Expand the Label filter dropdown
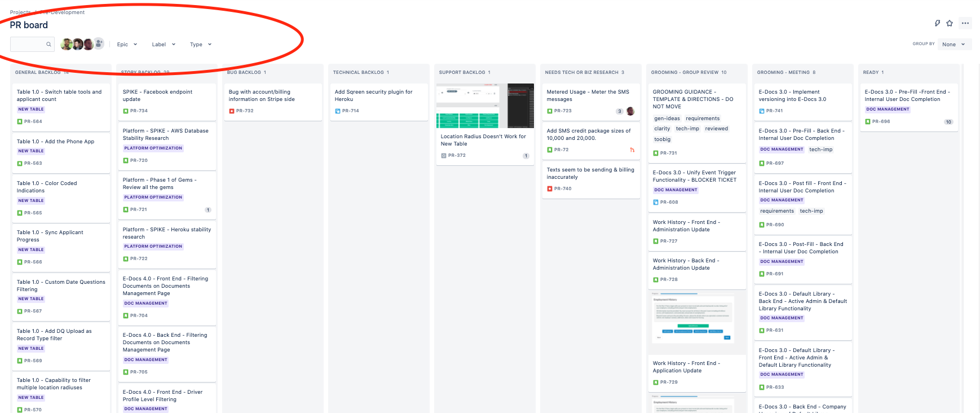980x413 pixels. pos(164,45)
